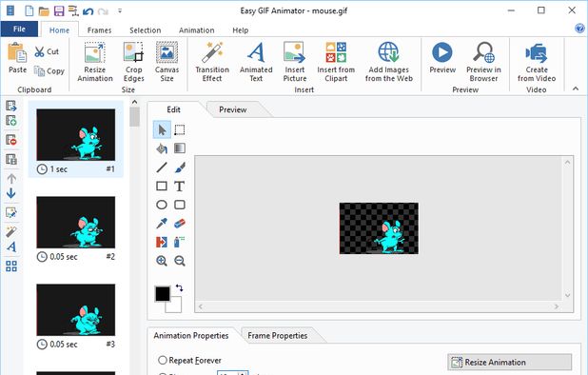Viewport: 588px width, 375px height.
Task: Switch to the Selection ribbon tab
Action: (146, 30)
